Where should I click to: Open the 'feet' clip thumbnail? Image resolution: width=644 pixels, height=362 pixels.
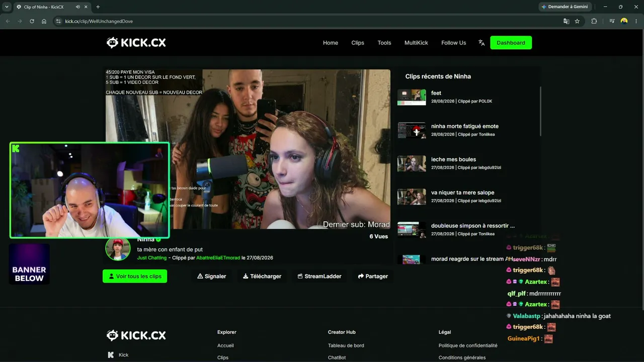[x=412, y=97]
